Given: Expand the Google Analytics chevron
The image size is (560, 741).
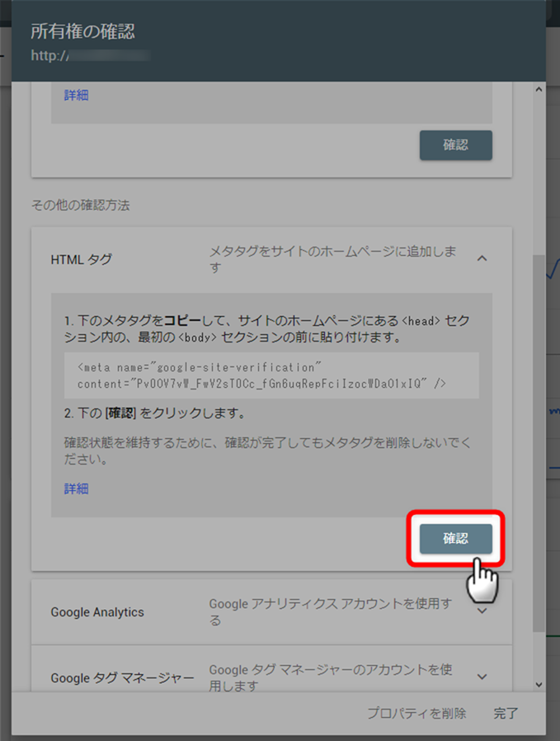Looking at the screenshot, I should [482, 611].
